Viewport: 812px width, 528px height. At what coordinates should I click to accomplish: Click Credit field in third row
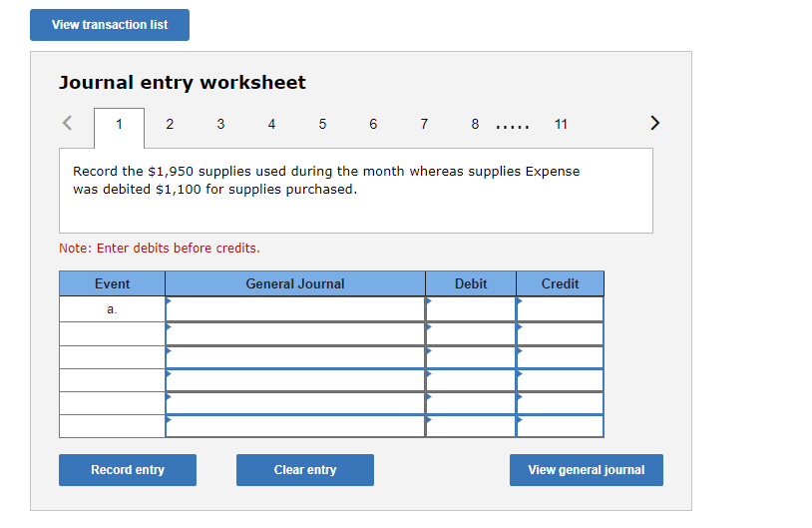coord(560,357)
